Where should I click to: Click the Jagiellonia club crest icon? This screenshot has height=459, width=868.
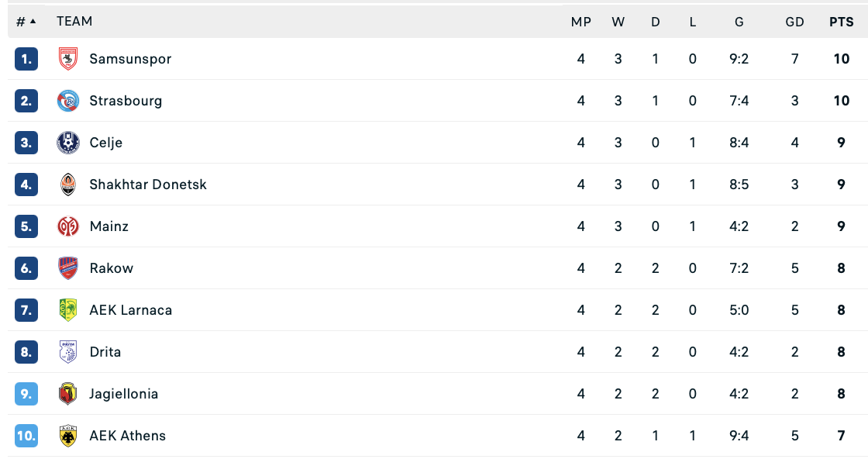[x=68, y=394]
